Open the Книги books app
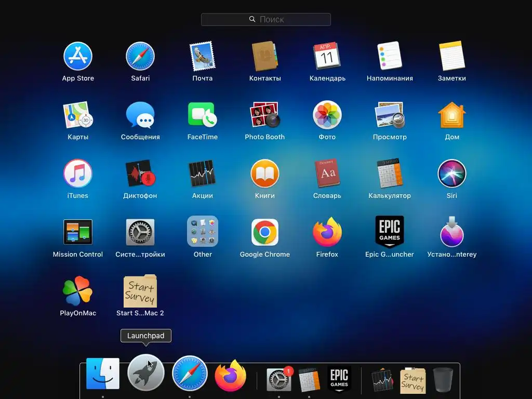532x399 pixels. pyautogui.click(x=264, y=174)
